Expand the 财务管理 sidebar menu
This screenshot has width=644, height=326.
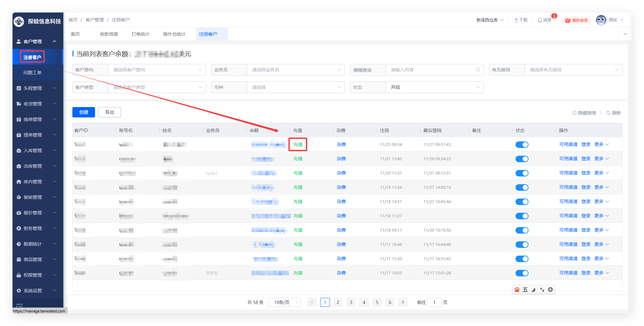click(37, 228)
